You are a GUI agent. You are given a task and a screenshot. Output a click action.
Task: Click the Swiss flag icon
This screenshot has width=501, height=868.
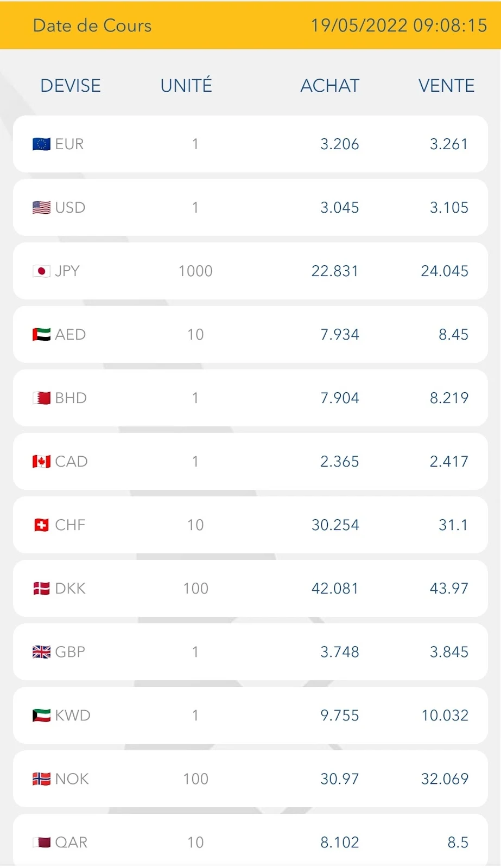41,525
